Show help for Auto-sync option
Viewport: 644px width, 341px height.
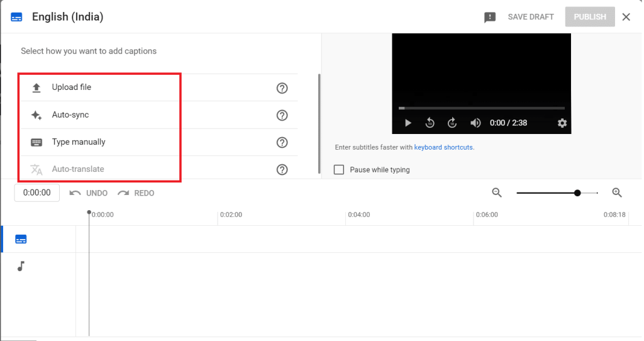point(282,115)
